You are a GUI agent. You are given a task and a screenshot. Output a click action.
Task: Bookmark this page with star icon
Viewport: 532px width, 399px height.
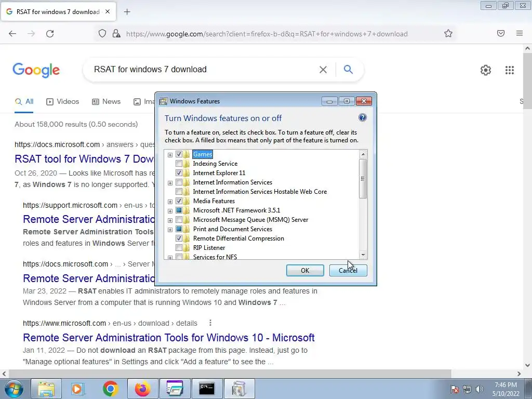coord(448,33)
